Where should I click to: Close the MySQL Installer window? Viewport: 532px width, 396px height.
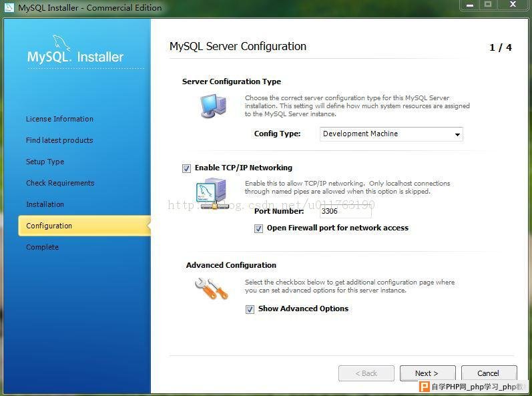pyautogui.click(x=513, y=5)
